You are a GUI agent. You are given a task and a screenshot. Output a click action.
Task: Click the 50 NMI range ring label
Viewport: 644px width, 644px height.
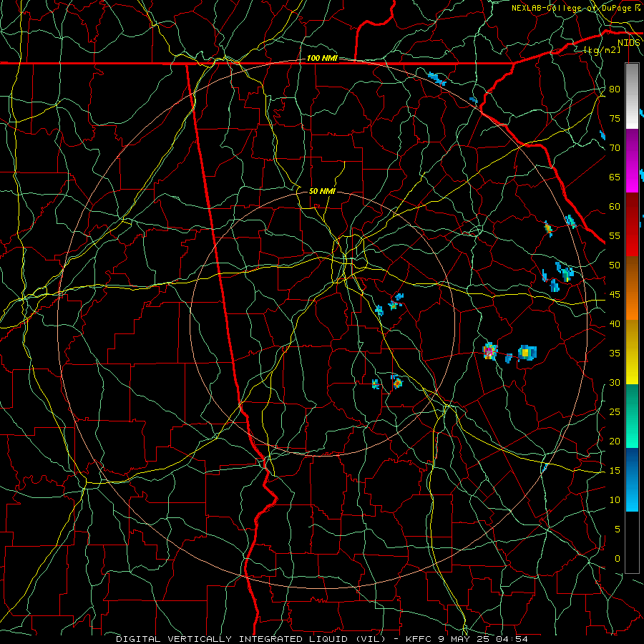(322, 191)
